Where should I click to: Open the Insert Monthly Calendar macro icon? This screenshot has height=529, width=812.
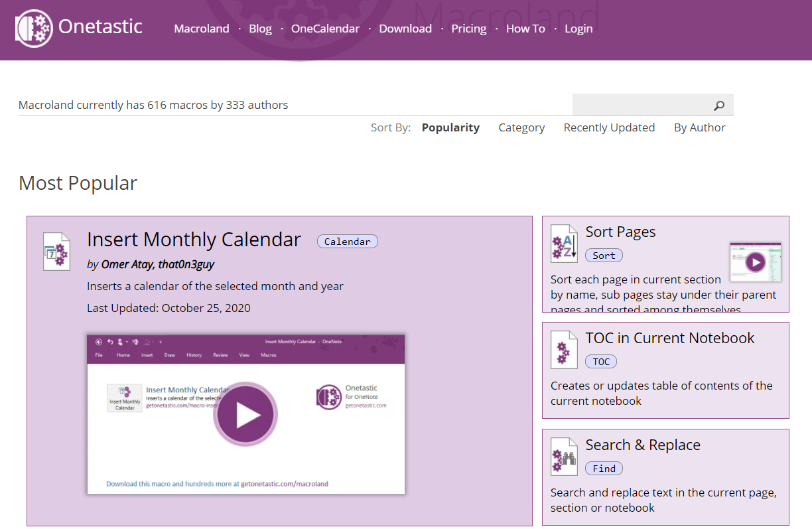tap(56, 252)
